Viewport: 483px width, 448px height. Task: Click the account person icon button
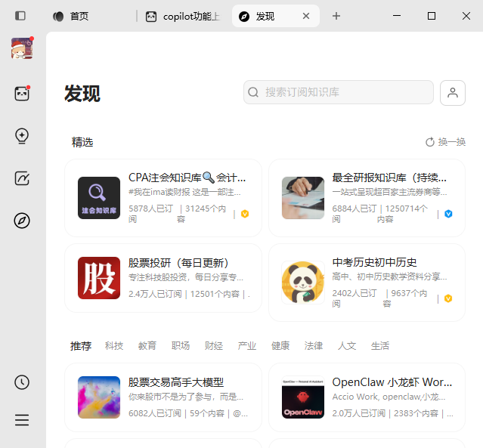[453, 93]
